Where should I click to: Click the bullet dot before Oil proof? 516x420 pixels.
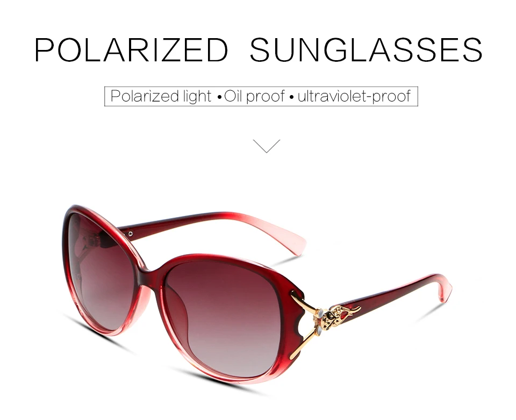pyautogui.click(x=220, y=98)
